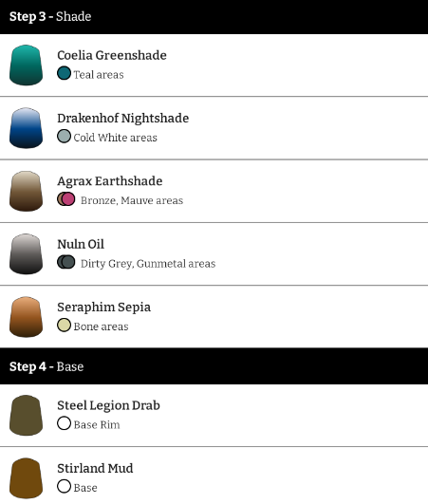The width and height of the screenshot is (428, 504).
Task: Open the Step 3 - Shade header
Action: (x=214, y=17)
